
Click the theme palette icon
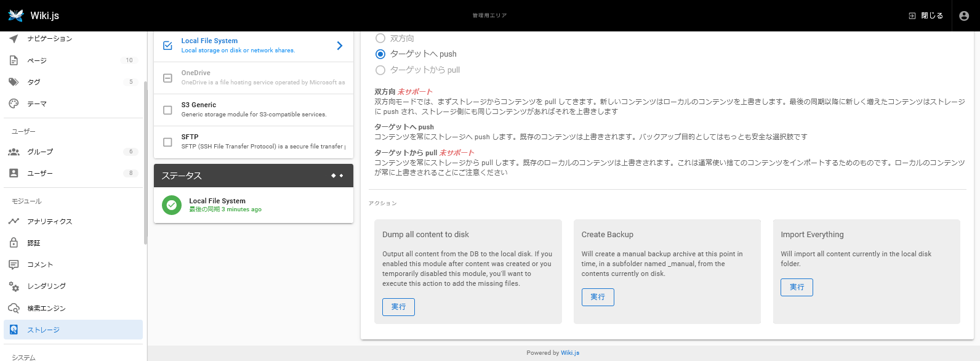point(14,104)
